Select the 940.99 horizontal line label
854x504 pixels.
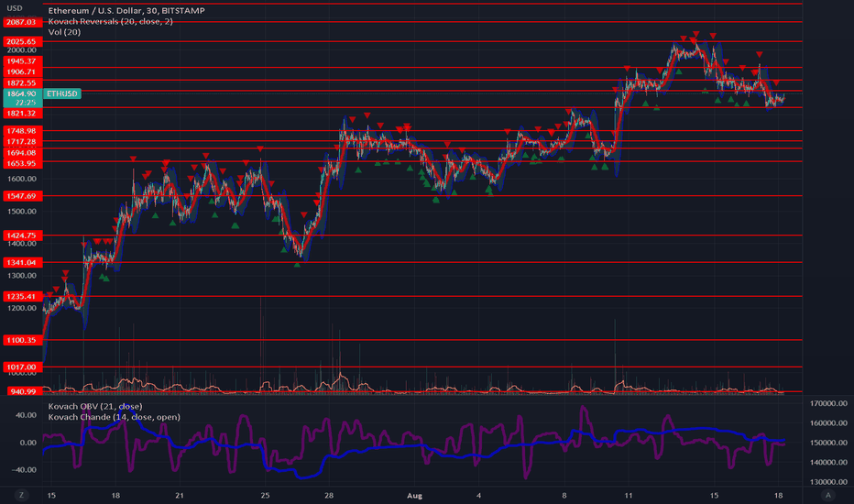pos(22,392)
